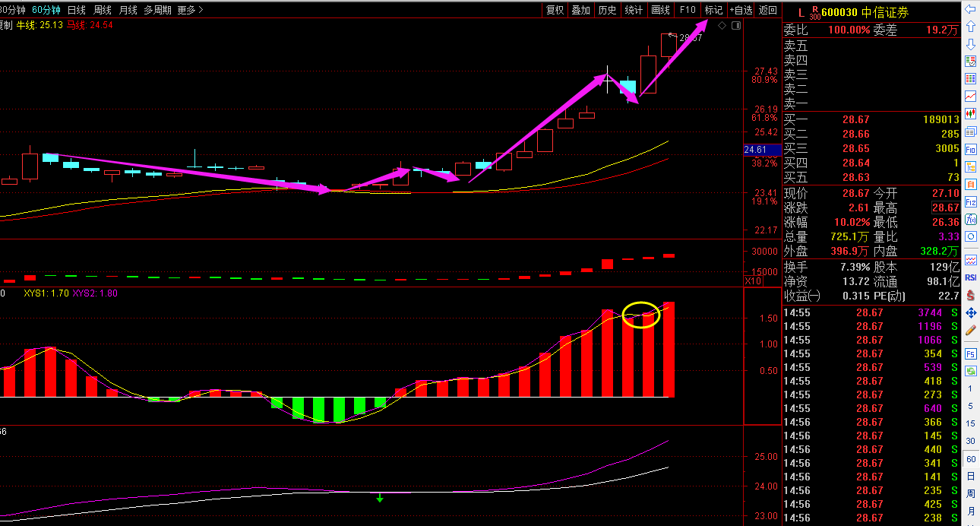
Task: Switch to the 30-minute period in the sidebar
Action: pyautogui.click(x=971, y=441)
